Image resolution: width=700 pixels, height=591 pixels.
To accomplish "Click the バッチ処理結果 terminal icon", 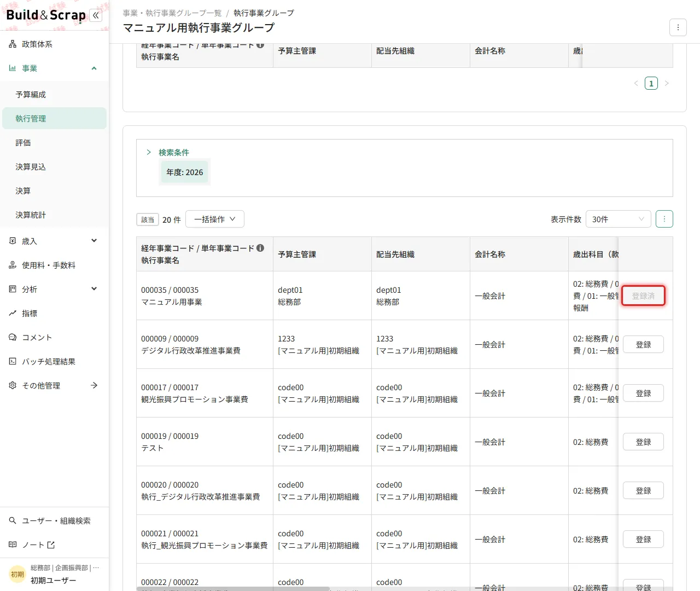I will pyautogui.click(x=13, y=362).
